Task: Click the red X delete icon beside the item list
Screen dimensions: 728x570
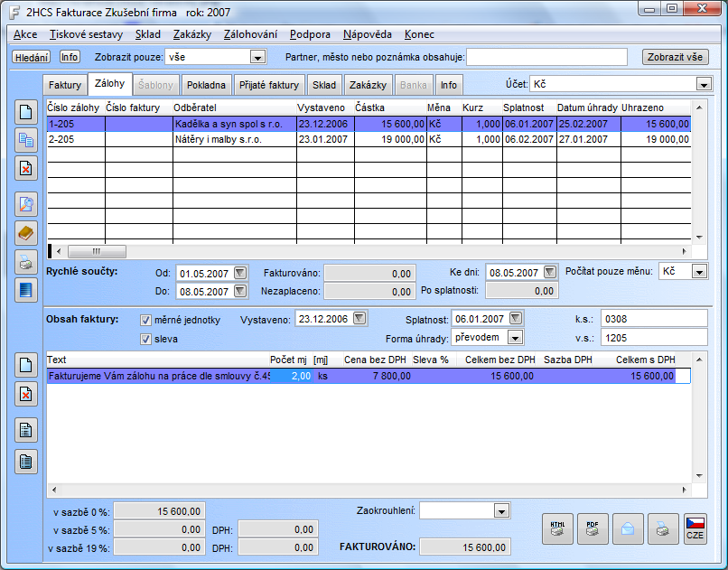Action: point(26,394)
